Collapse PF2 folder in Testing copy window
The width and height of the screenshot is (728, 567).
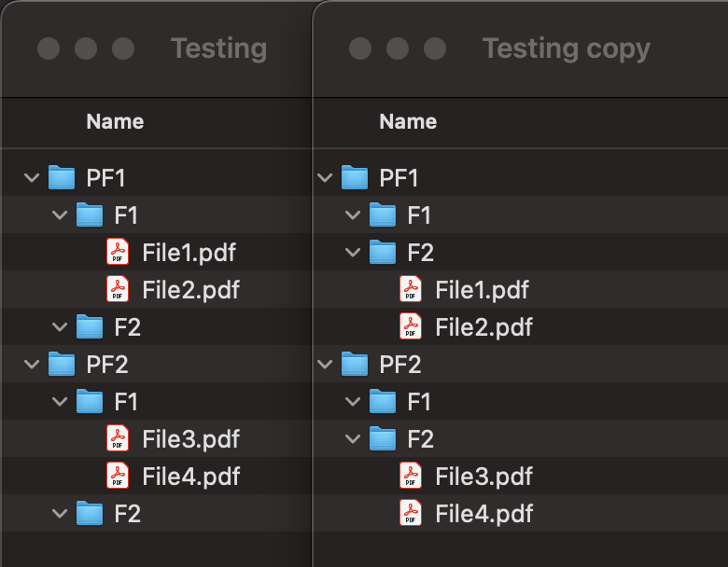tap(325, 365)
